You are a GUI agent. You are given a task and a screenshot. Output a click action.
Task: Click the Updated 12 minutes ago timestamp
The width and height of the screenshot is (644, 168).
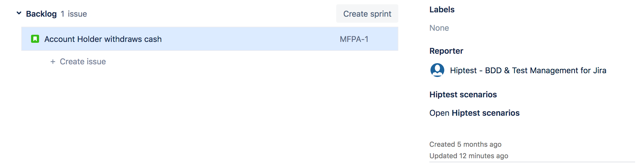[469, 156]
